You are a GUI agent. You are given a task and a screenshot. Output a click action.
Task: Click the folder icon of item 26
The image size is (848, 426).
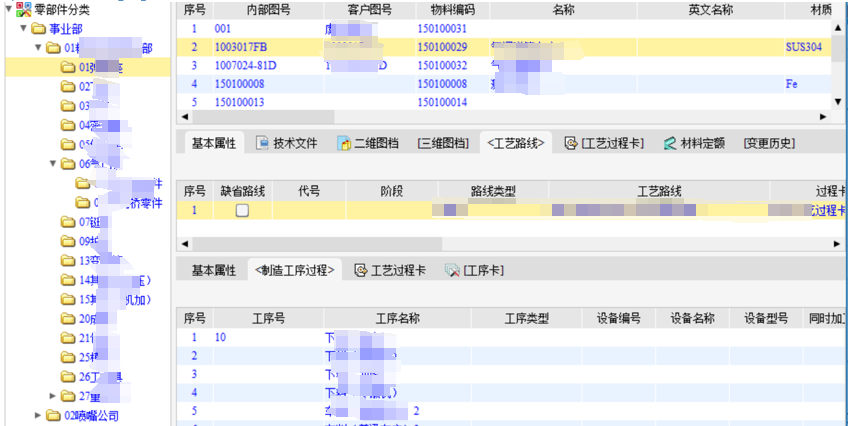(x=68, y=376)
